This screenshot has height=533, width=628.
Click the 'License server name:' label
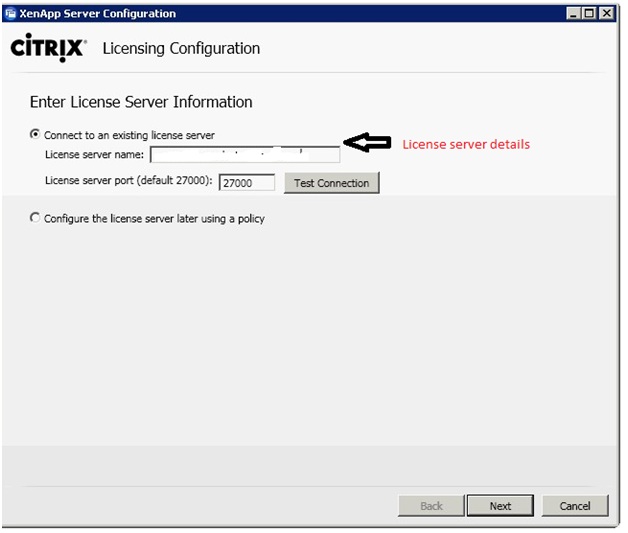pyautogui.click(x=95, y=154)
